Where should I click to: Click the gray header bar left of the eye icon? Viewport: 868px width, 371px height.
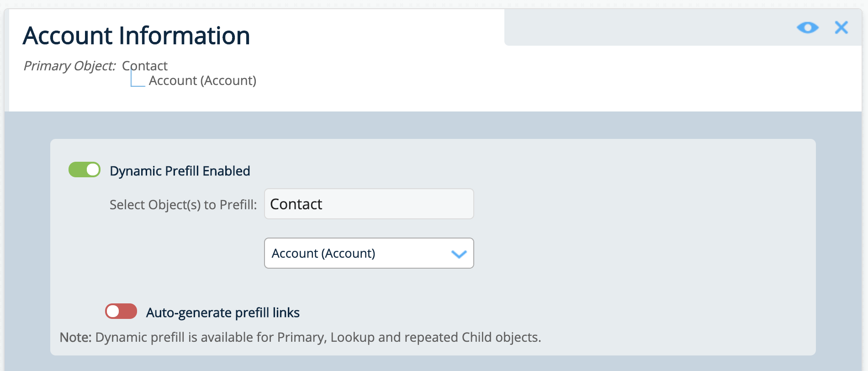click(x=640, y=27)
